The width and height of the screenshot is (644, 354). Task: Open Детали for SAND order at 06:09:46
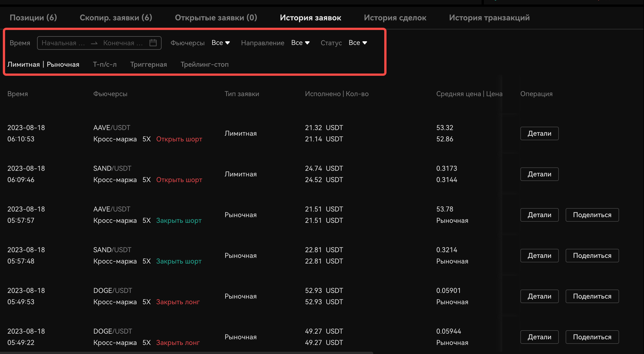pyautogui.click(x=539, y=174)
